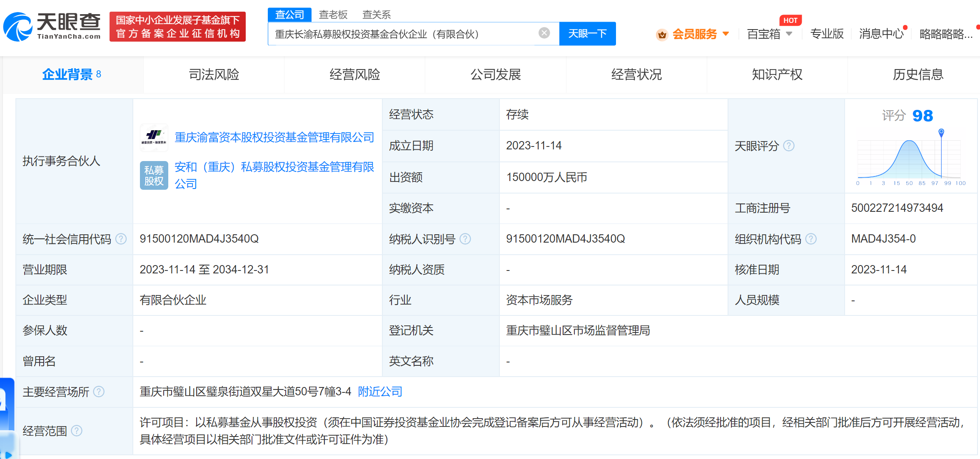
Task: Click the credit code 91500120MAD4J3540Q under 统一社会信用代码
Action: [x=199, y=239]
